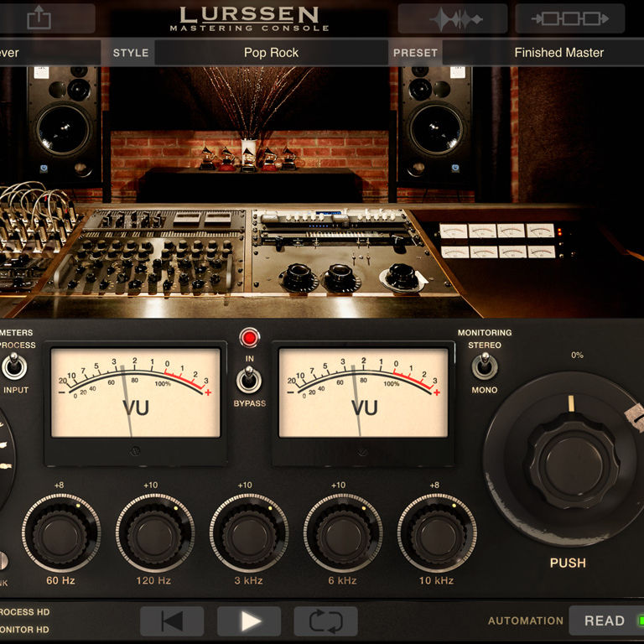Open the Finished Master preset selector
The height and width of the screenshot is (644, 644).
pos(543,53)
